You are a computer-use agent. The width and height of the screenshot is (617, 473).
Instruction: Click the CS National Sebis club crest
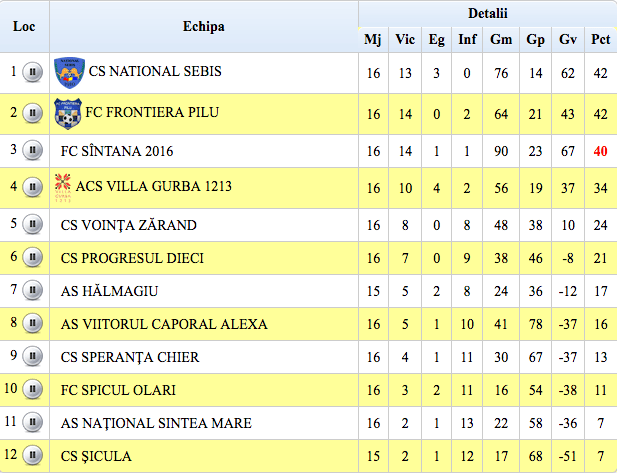tap(70, 72)
